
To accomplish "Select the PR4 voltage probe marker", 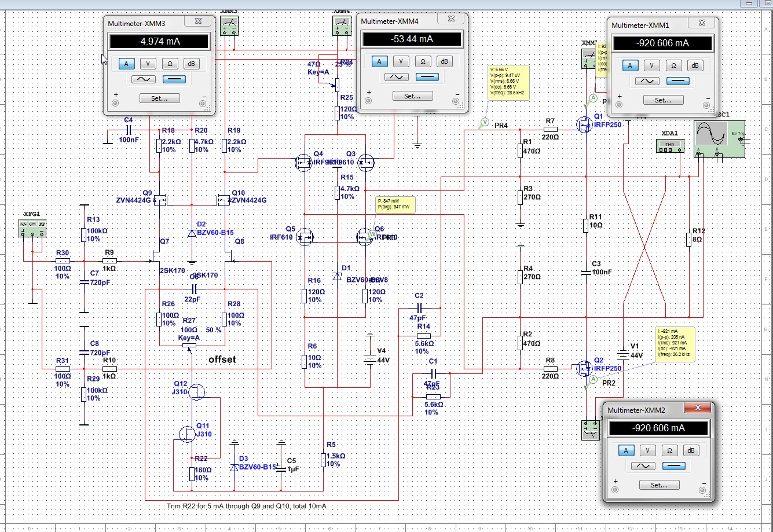I will click(x=484, y=122).
